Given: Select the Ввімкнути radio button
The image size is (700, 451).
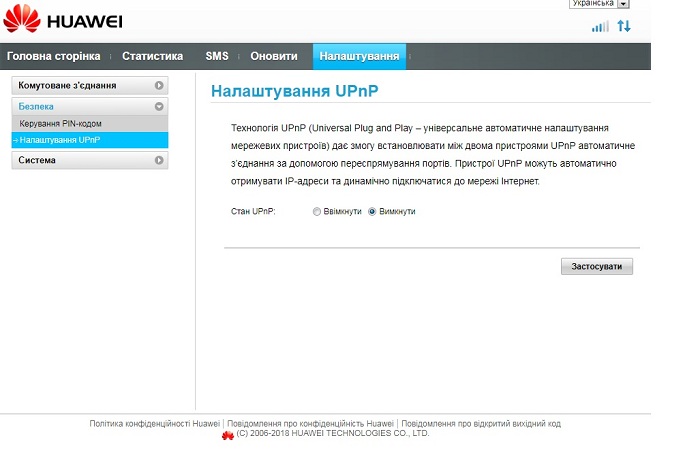Looking at the screenshot, I should (317, 212).
